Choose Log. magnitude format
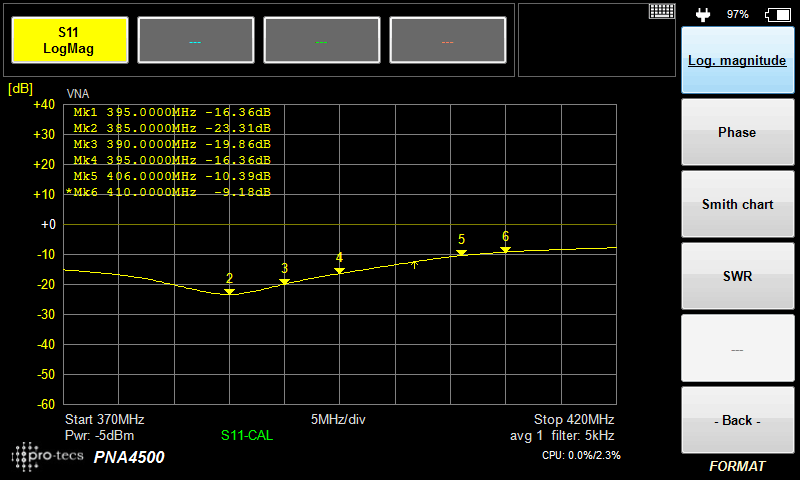Viewport: 800px width, 480px height. tap(737, 60)
